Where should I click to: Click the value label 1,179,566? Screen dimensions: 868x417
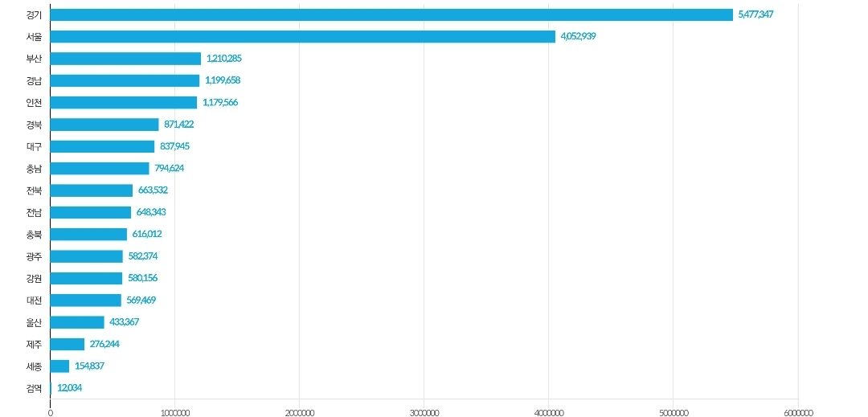220,102
